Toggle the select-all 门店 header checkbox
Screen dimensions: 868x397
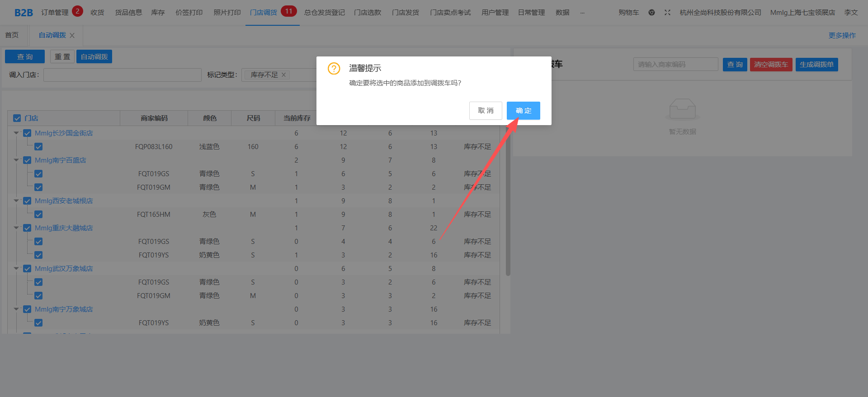(17, 118)
